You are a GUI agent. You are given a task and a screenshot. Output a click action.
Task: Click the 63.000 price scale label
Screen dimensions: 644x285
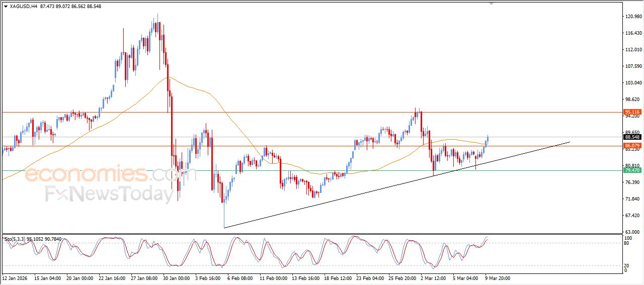(632, 232)
